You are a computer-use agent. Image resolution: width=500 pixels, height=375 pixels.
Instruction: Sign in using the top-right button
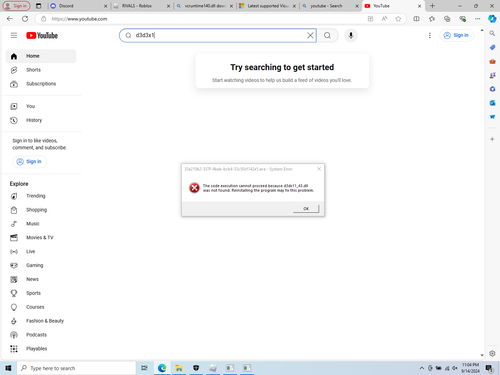pyautogui.click(x=456, y=35)
